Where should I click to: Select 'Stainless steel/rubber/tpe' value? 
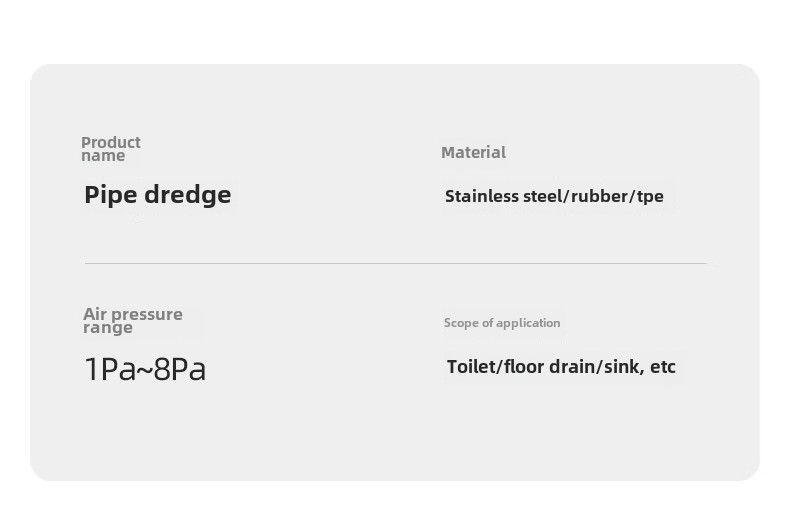coord(554,196)
